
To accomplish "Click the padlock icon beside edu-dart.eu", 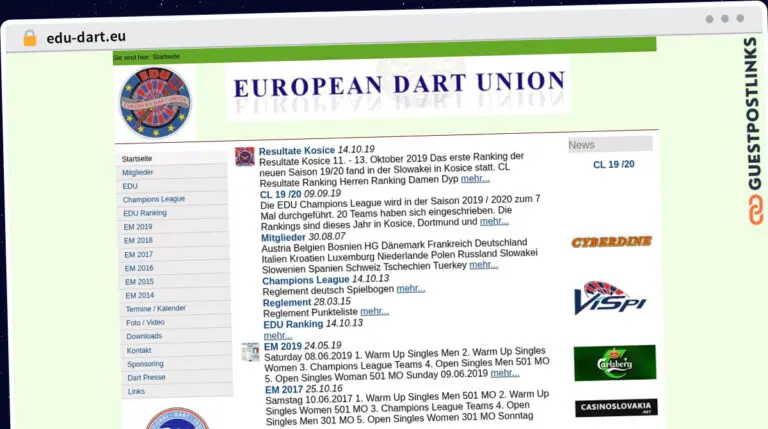I will [x=30, y=38].
